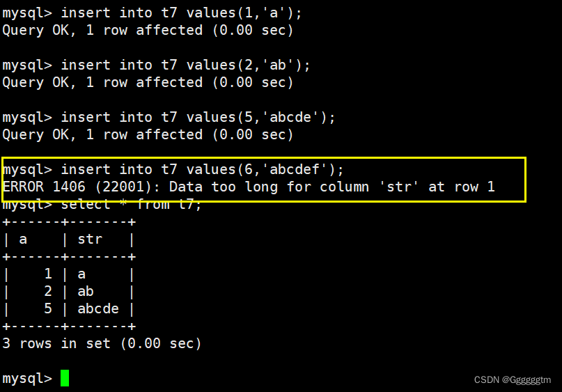Click the green terminal cursor block
Image resolution: width=562 pixels, height=392 pixels.
(x=65, y=378)
